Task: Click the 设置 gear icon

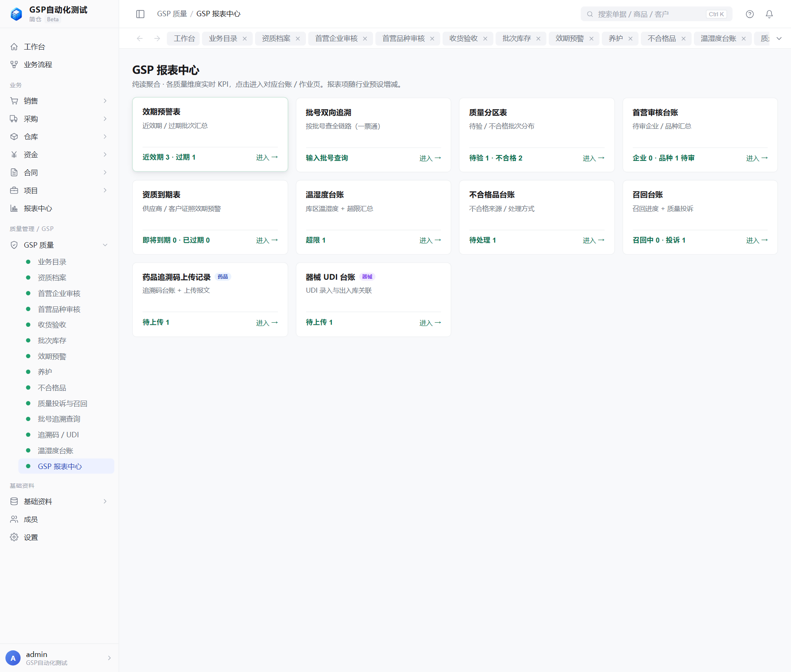Action: 14,537
